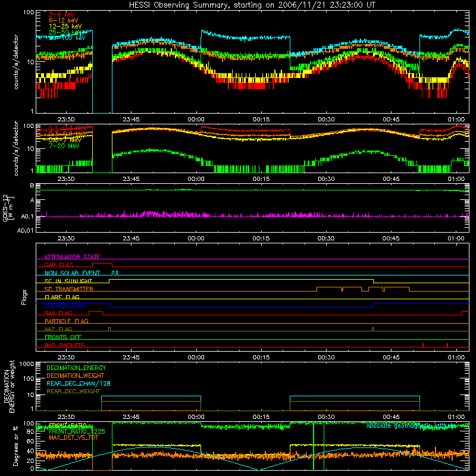Click the FLARE_FLAG label
The height and width of the screenshot is (476, 476).
tap(62, 297)
